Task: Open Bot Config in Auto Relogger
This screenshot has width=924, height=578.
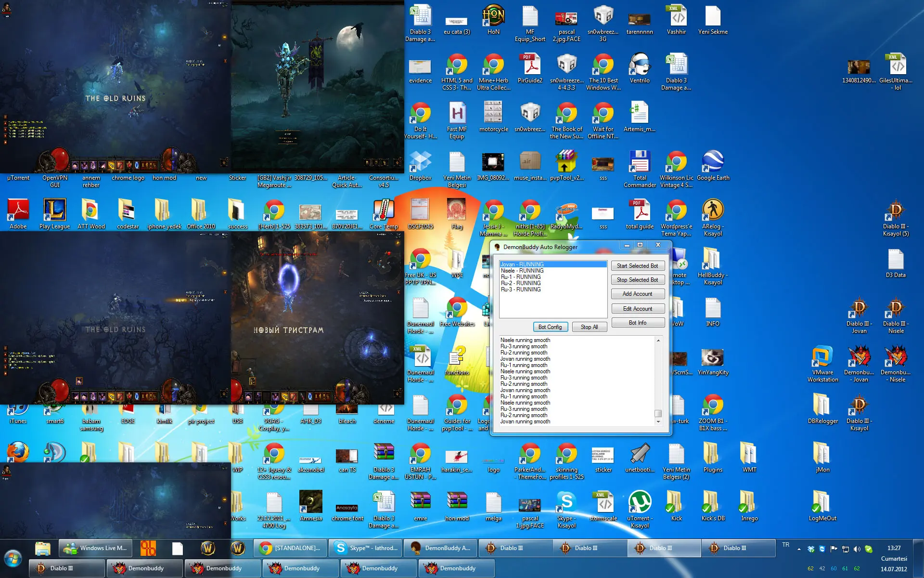Action: pos(550,327)
